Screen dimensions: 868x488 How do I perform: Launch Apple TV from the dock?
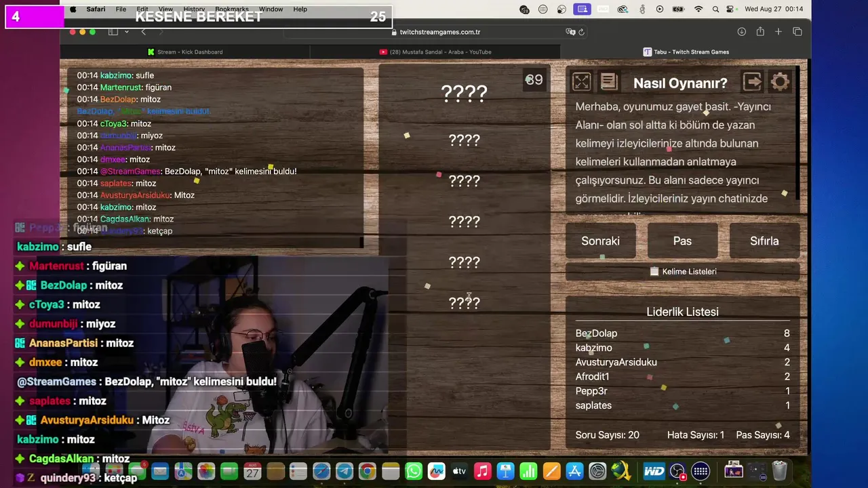(459, 471)
